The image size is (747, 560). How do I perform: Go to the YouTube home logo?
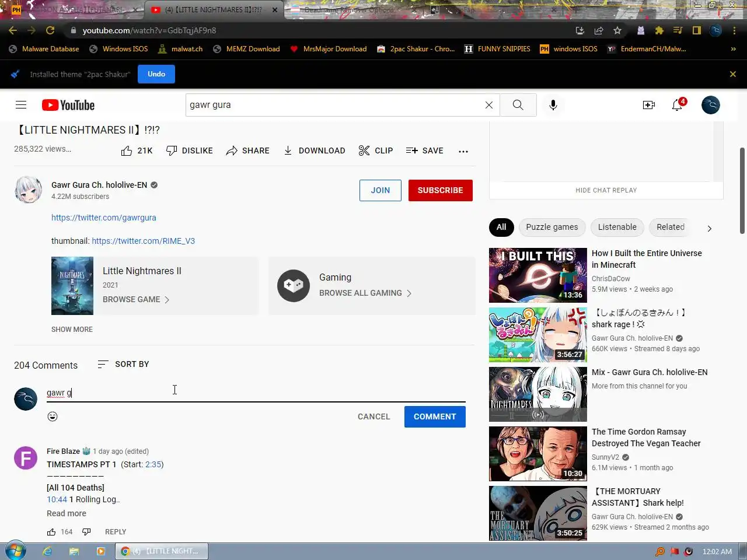pyautogui.click(x=68, y=105)
